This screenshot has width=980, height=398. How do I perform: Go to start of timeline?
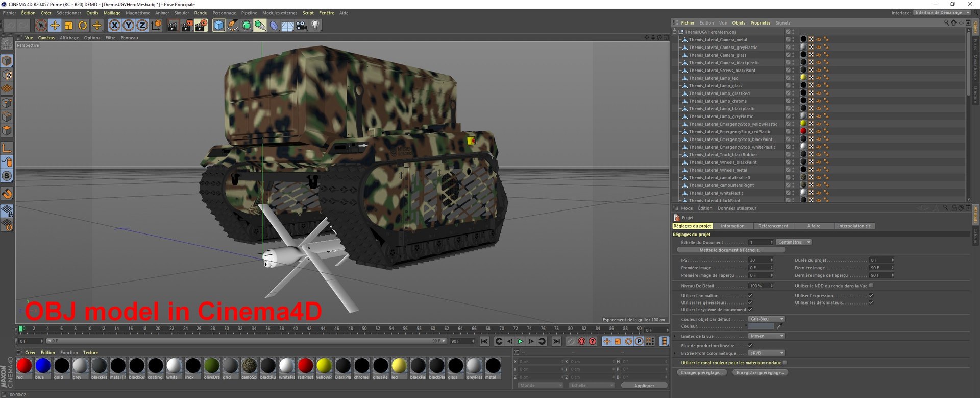[x=484, y=341]
